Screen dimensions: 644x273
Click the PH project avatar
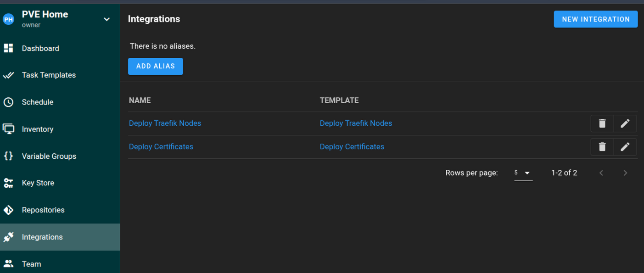point(9,19)
